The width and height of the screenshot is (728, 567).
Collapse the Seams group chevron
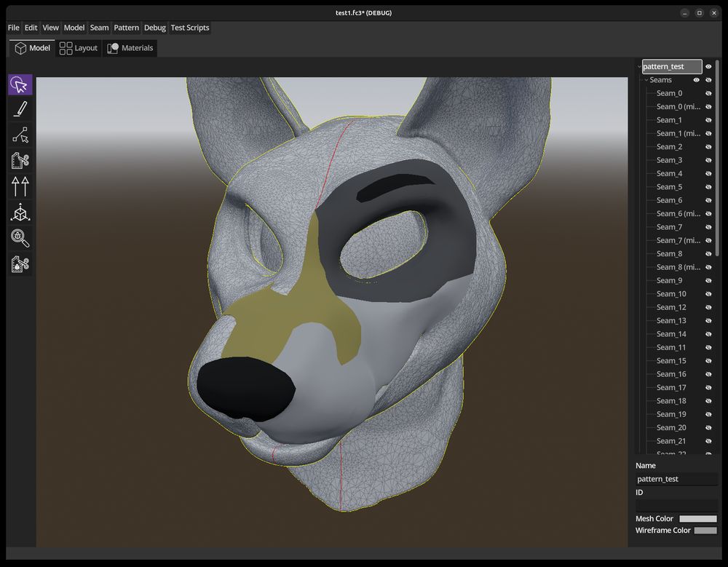pos(646,80)
